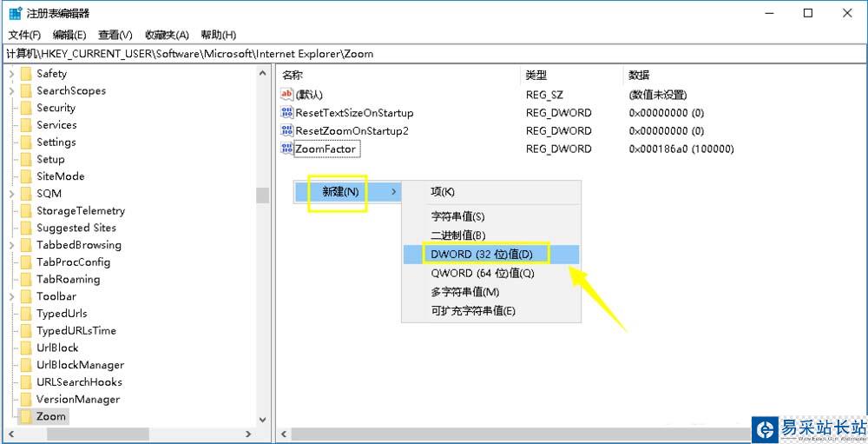Screen dimensions: 868x444
Task: Click the registry path address bar
Action: tap(434, 54)
